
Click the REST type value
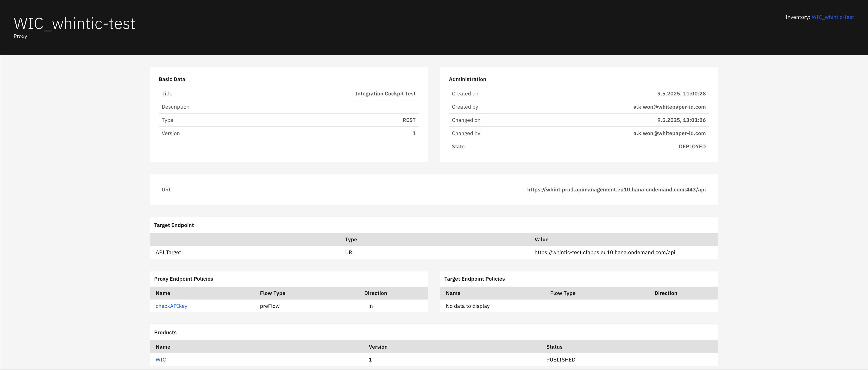(409, 120)
